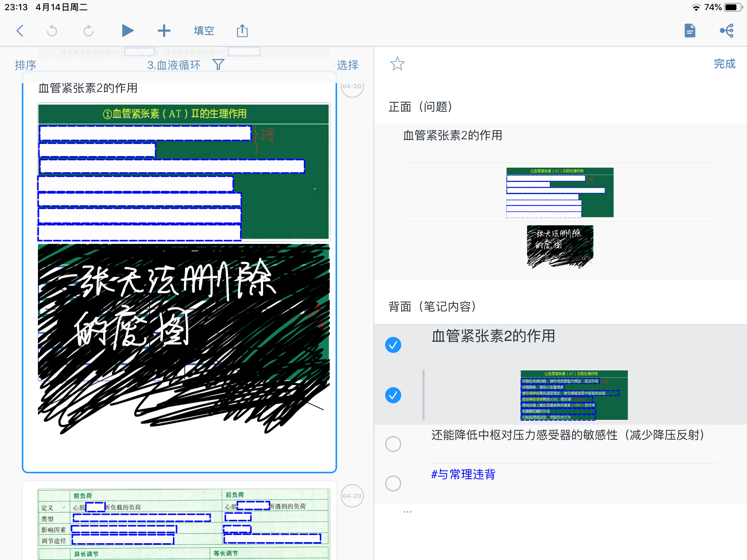Image resolution: width=747 pixels, height=560 pixels.
Task: Tap the large scribbled 张天弦删除的废图 image in card
Action: pos(183,339)
